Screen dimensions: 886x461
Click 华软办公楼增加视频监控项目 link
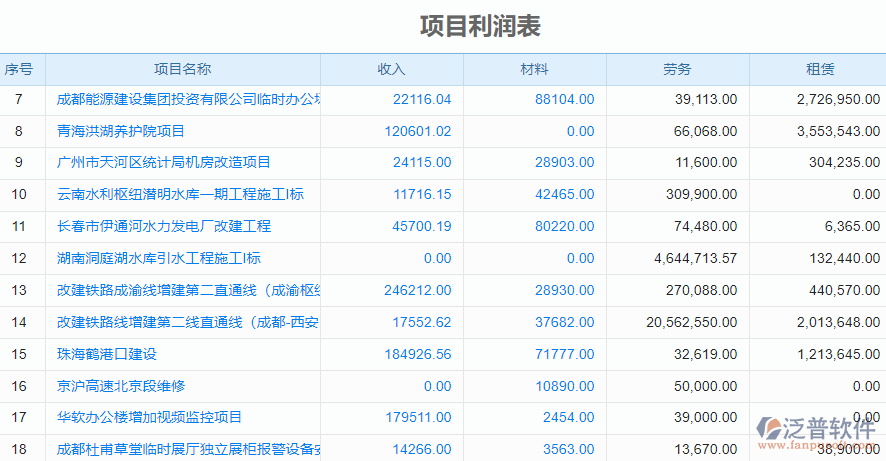point(149,417)
